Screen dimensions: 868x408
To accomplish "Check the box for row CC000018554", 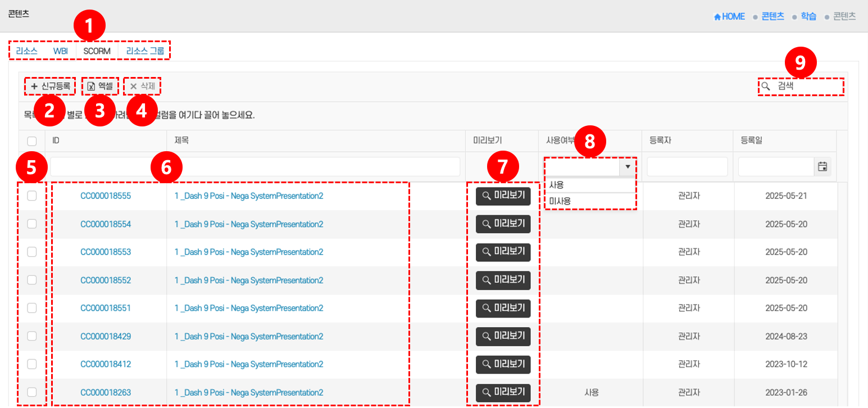I will pyautogui.click(x=32, y=224).
